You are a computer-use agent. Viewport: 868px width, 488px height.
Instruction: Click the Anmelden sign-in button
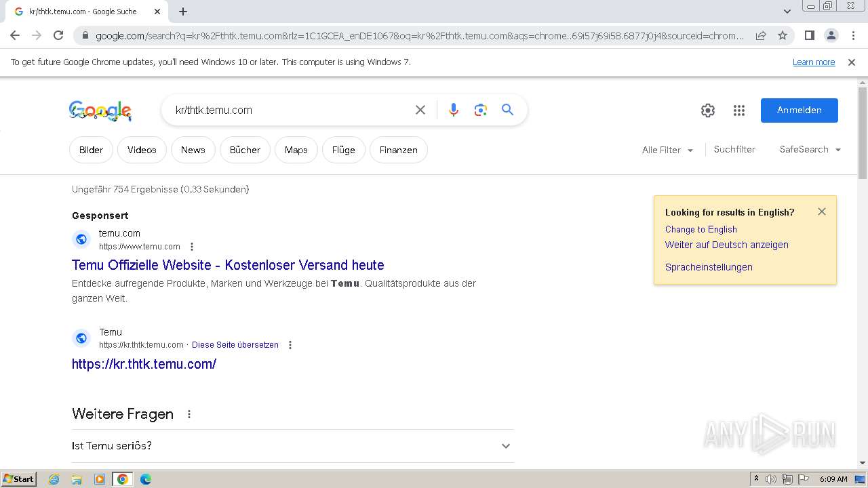(x=800, y=110)
